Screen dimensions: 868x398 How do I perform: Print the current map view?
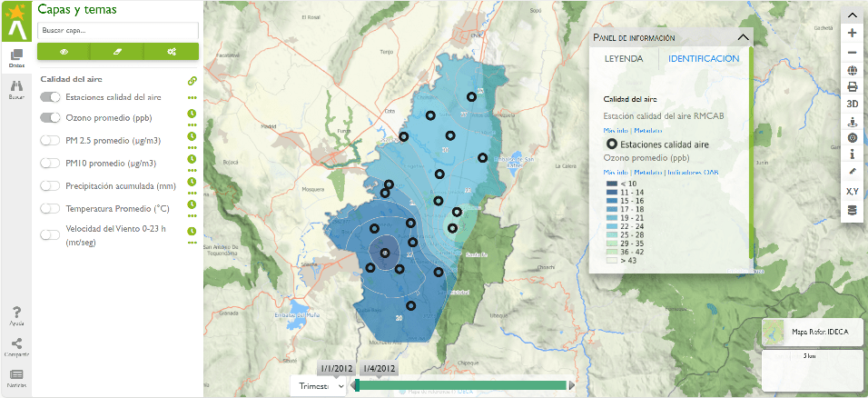852,87
